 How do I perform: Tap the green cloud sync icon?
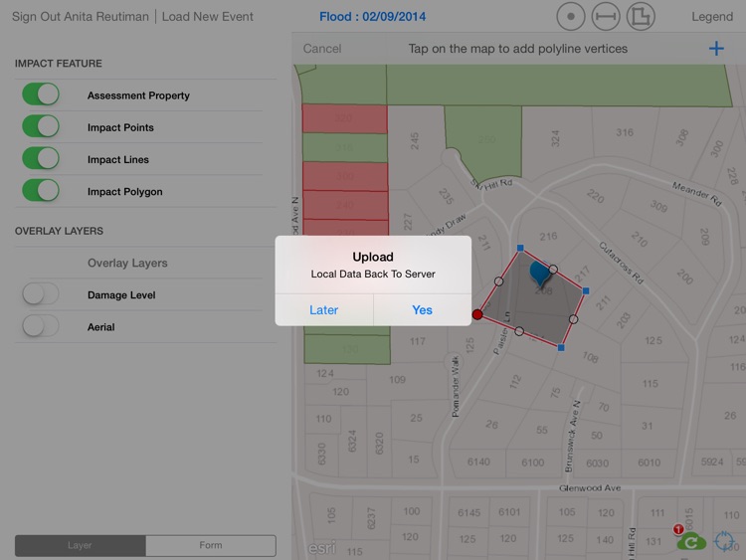(x=691, y=541)
